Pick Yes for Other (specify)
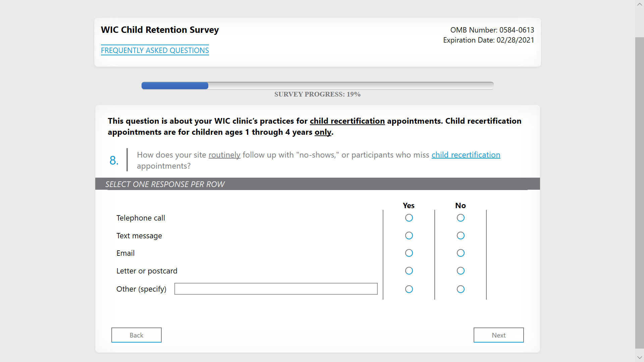 click(x=409, y=289)
